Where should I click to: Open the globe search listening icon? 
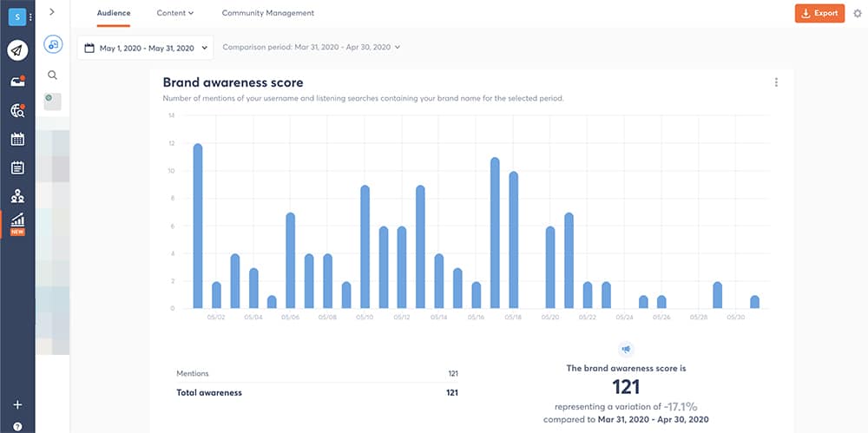[x=17, y=110]
